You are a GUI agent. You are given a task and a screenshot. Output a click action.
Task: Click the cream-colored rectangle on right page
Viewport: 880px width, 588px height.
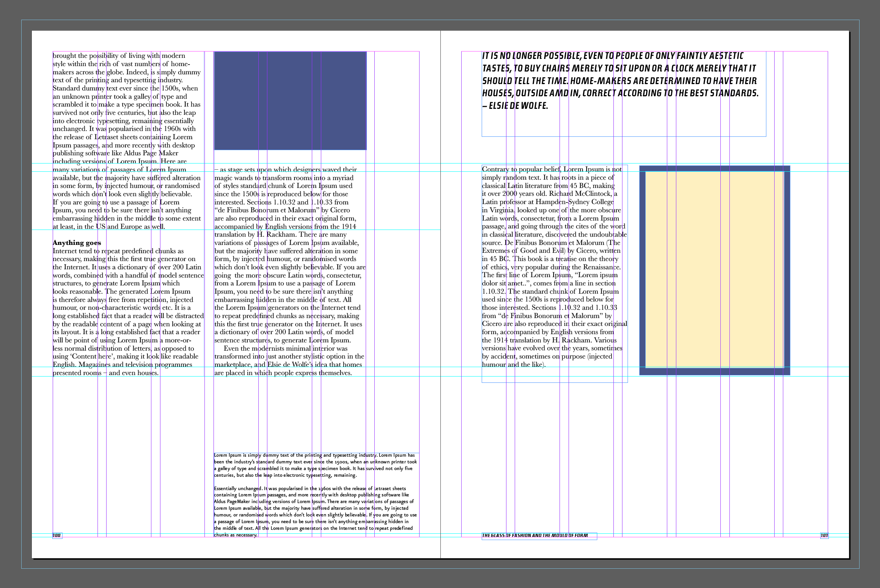(714, 270)
